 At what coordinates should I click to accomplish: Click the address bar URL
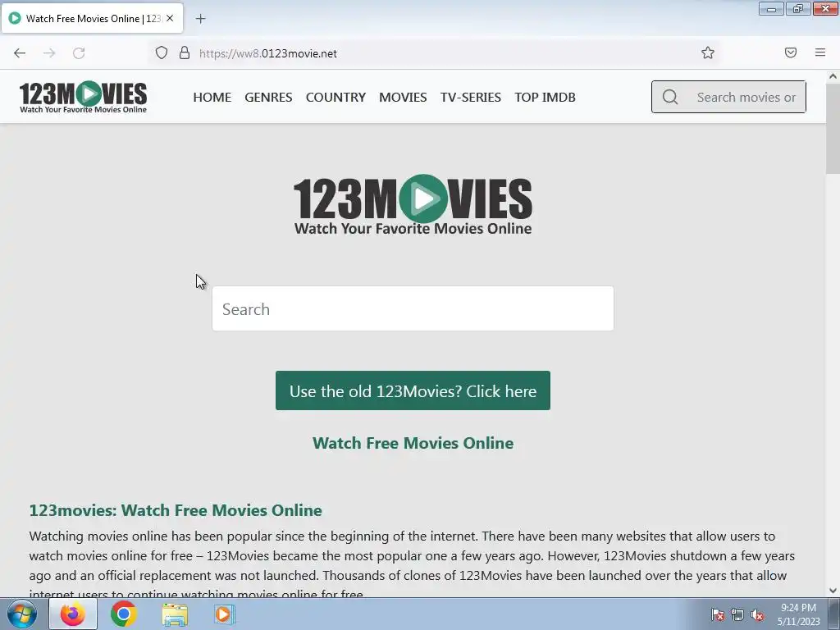(x=268, y=53)
